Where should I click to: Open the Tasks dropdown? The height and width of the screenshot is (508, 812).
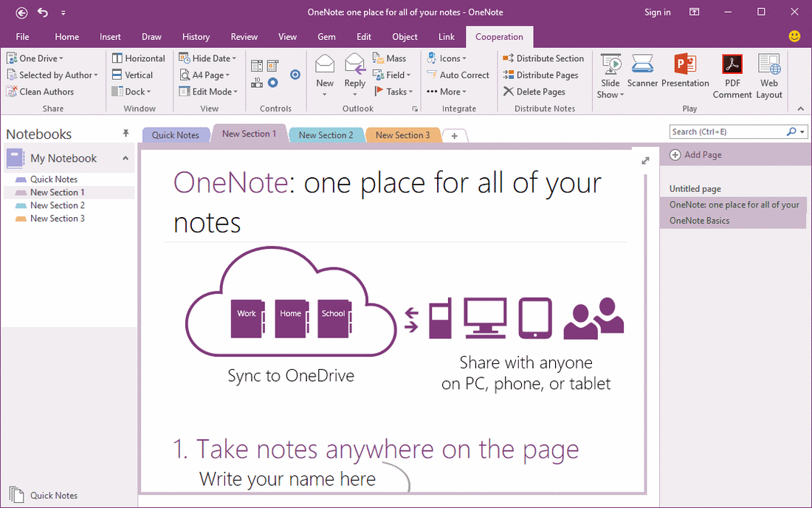pos(393,92)
